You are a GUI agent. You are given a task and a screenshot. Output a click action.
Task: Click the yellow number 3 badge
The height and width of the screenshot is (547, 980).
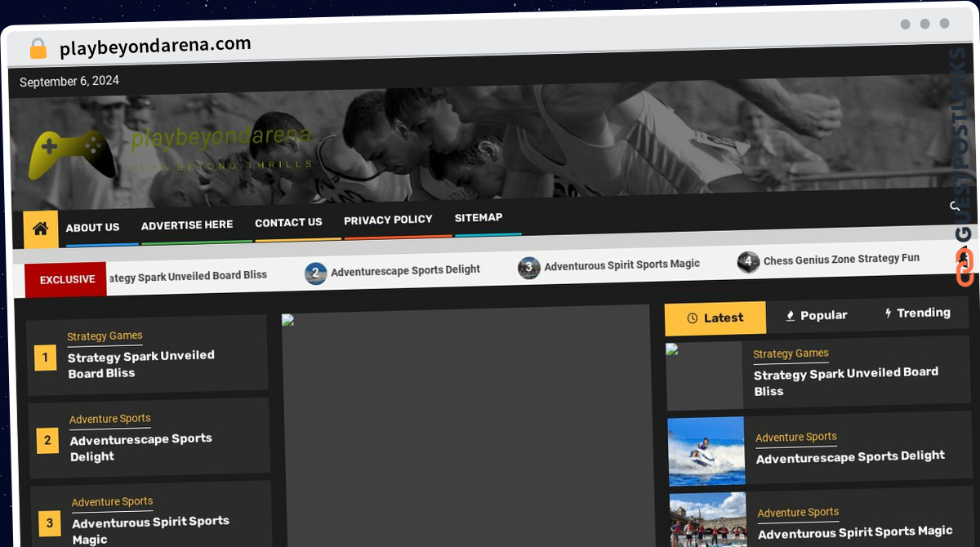coord(50,523)
